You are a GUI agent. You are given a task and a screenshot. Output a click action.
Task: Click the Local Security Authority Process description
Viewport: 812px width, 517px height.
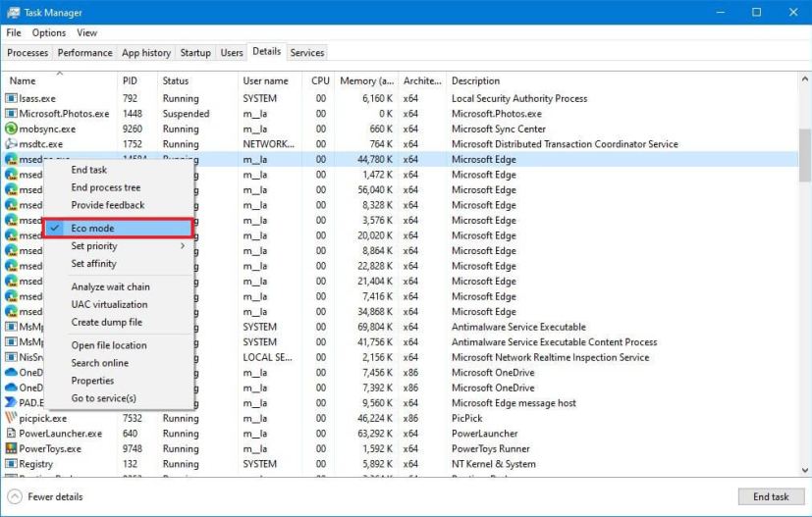(x=519, y=98)
